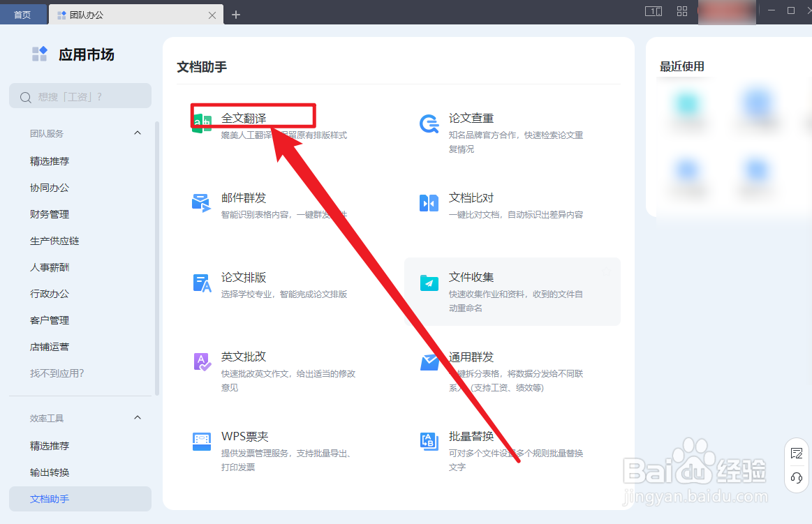Collapse the 团队服务 section chevron
This screenshot has height=524, width=812.
[x=138, y=133]
